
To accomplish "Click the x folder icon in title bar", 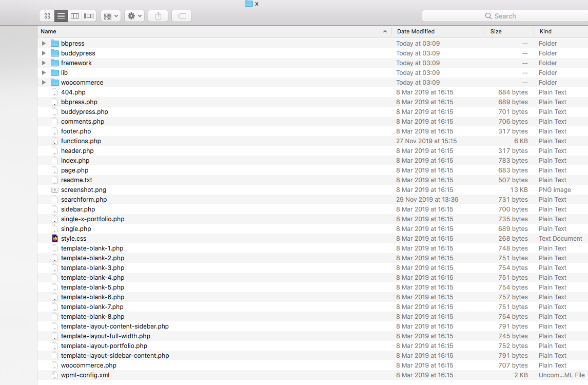I will point(249,4).
